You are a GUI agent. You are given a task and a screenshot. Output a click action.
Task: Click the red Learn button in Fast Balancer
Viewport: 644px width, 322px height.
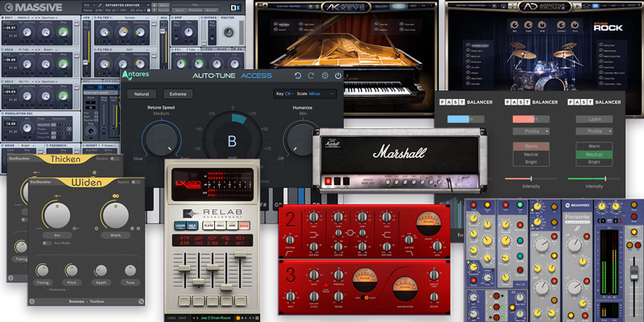(x=531, y=119)
